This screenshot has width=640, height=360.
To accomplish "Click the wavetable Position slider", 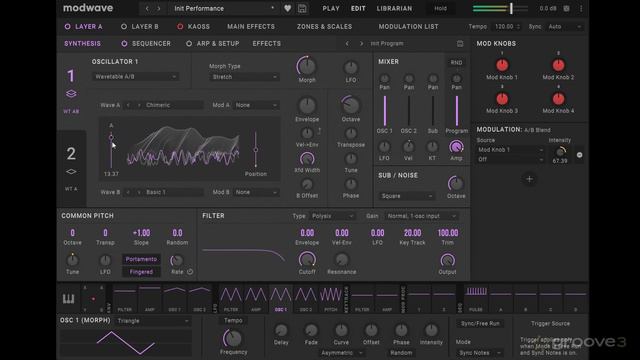I will click(256, 150).
